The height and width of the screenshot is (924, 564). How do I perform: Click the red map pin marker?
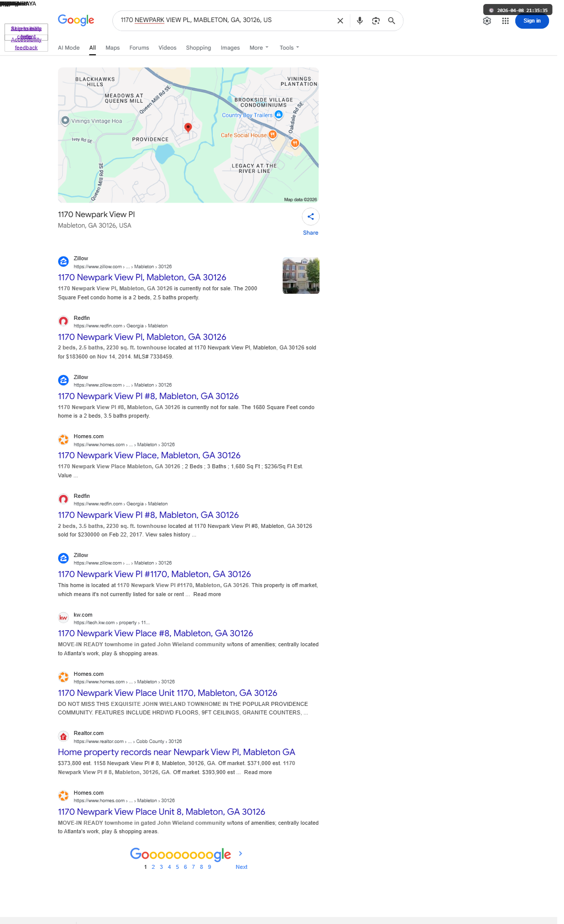pyautogui.click(x=188, y=128)
